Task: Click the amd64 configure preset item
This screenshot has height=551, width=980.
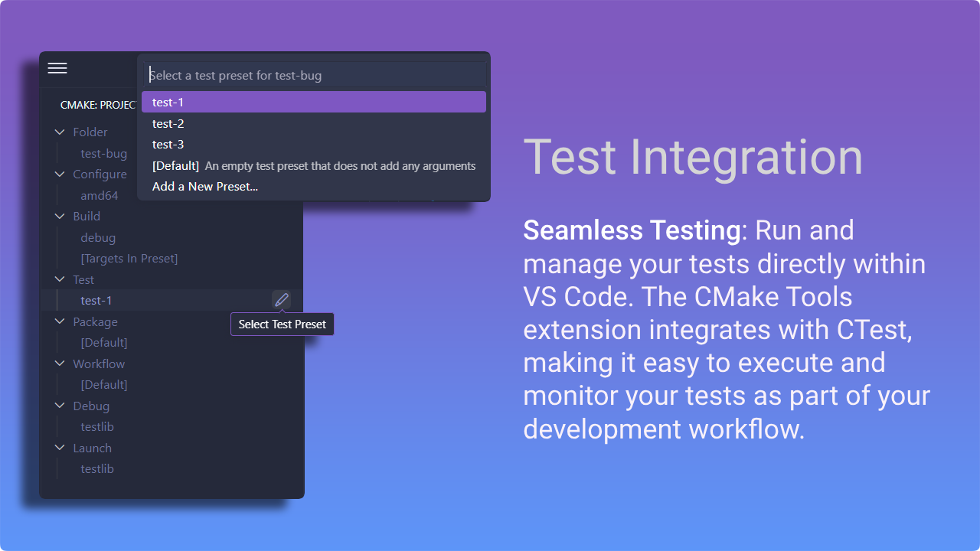Action: (100, 196)
